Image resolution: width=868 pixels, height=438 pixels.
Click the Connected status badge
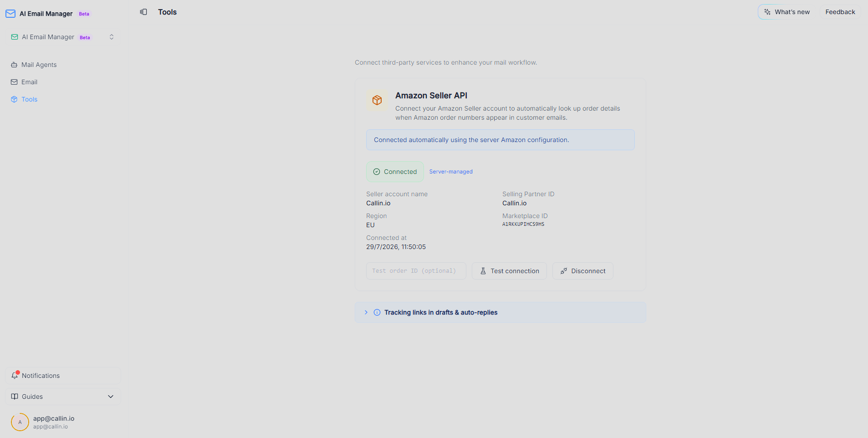[395, 172]
